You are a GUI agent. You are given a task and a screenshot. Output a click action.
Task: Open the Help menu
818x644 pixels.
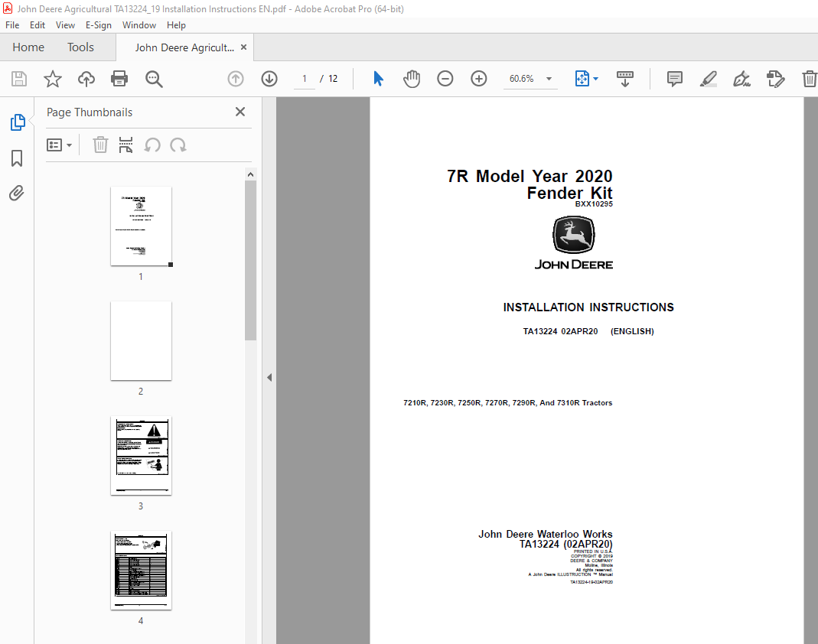click(x=176, y=25)
